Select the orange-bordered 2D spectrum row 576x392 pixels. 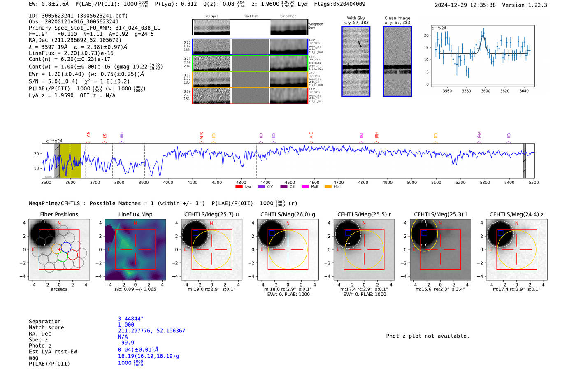[x=250, y=79]
